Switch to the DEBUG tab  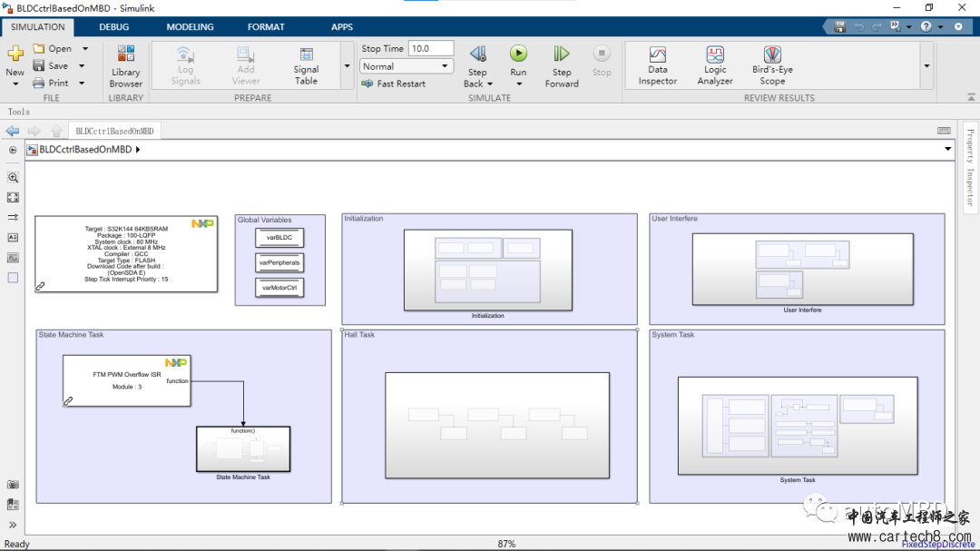coord(113,27)
